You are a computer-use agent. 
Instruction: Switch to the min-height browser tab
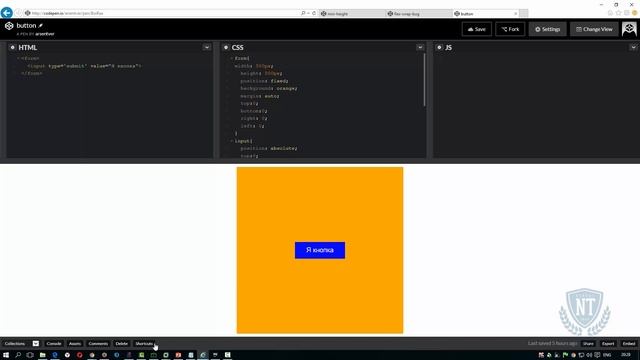tap(353, 13)
